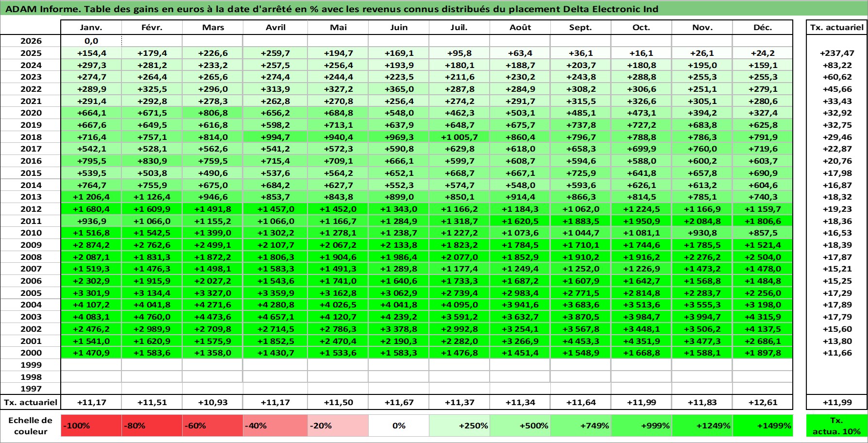Screen dimensions: 868x443
Task: Click the +1 897,8 cell in row 2000
Action: tap(763, 353)
